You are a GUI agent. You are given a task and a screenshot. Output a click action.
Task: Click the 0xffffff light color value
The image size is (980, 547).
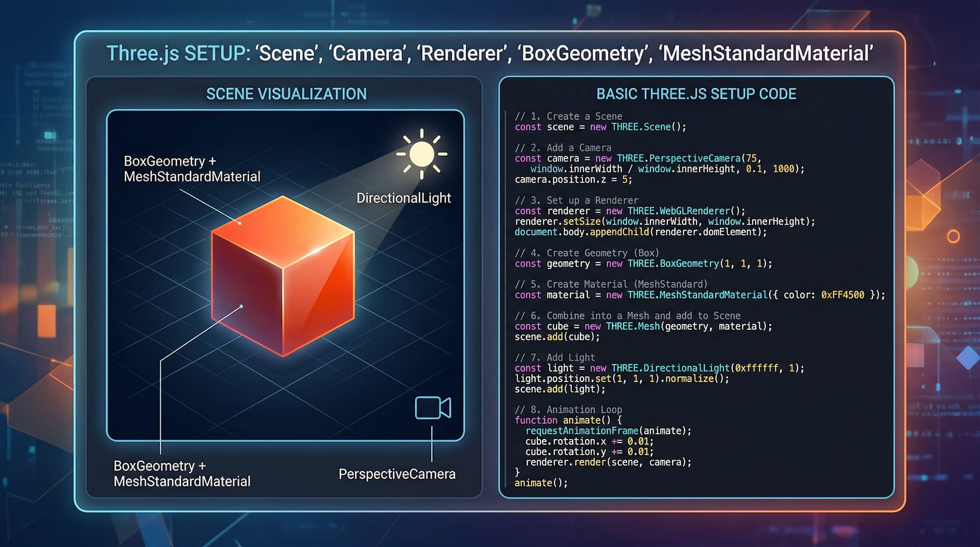pos(757,368)
